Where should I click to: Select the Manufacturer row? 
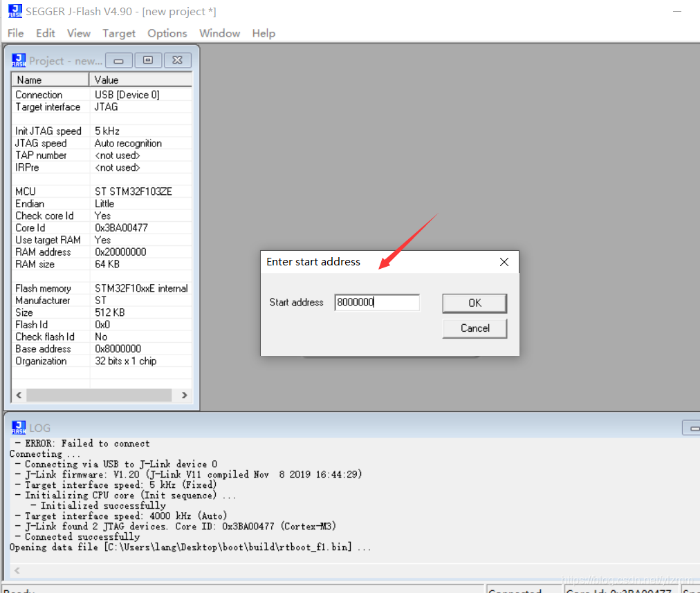click(102, 300)
